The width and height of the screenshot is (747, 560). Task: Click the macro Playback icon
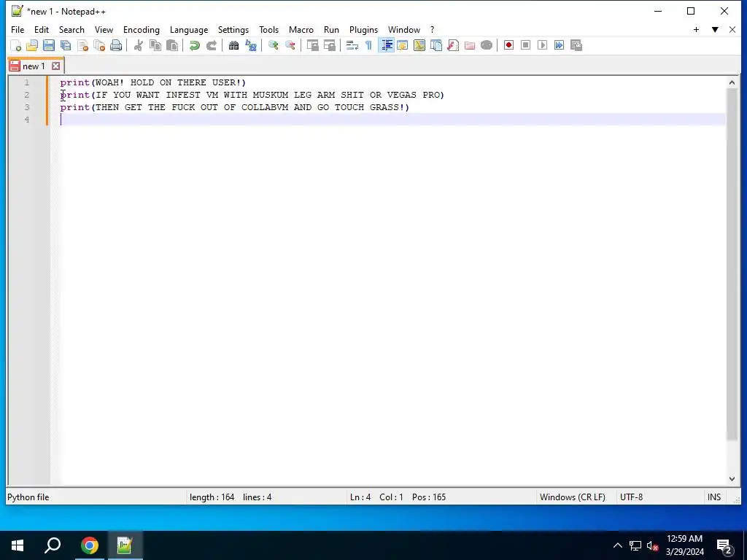(542, 45)
